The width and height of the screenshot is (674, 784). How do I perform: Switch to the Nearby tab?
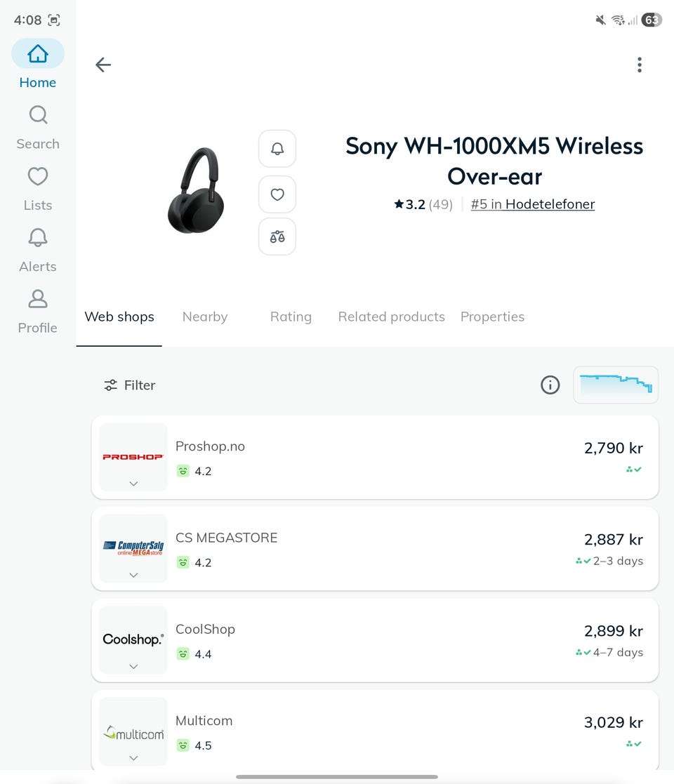pyautogui.click(x=205, y=317)
